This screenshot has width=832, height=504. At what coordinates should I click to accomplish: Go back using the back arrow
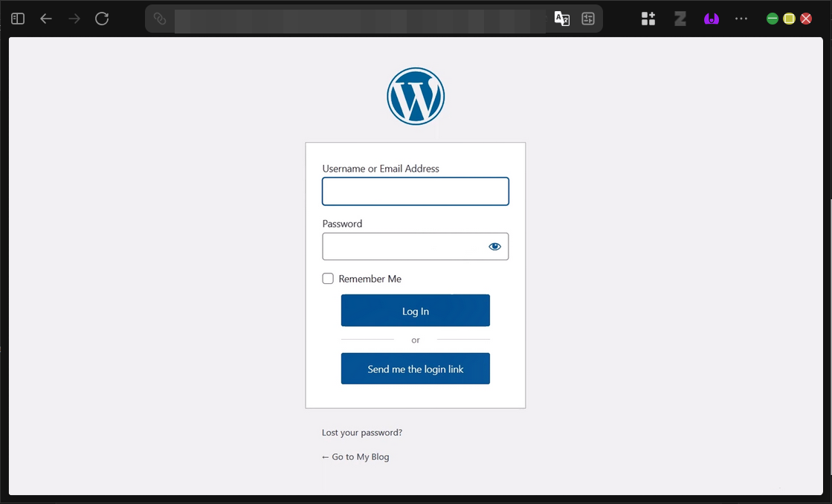46,19
